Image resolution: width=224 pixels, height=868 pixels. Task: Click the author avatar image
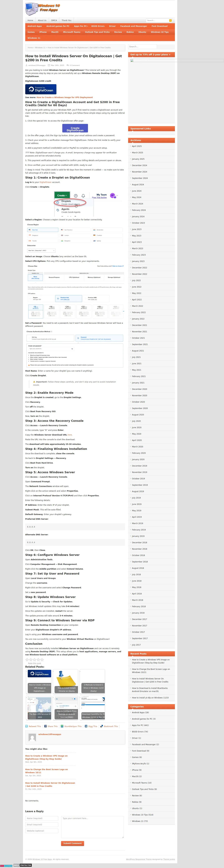click(x=32, y=737)
